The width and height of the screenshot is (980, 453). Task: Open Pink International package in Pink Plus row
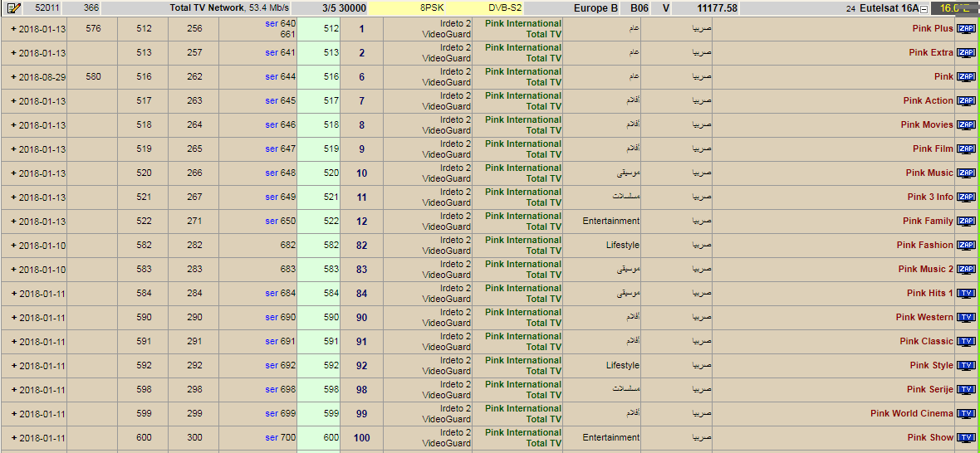[x=523, y=24]
